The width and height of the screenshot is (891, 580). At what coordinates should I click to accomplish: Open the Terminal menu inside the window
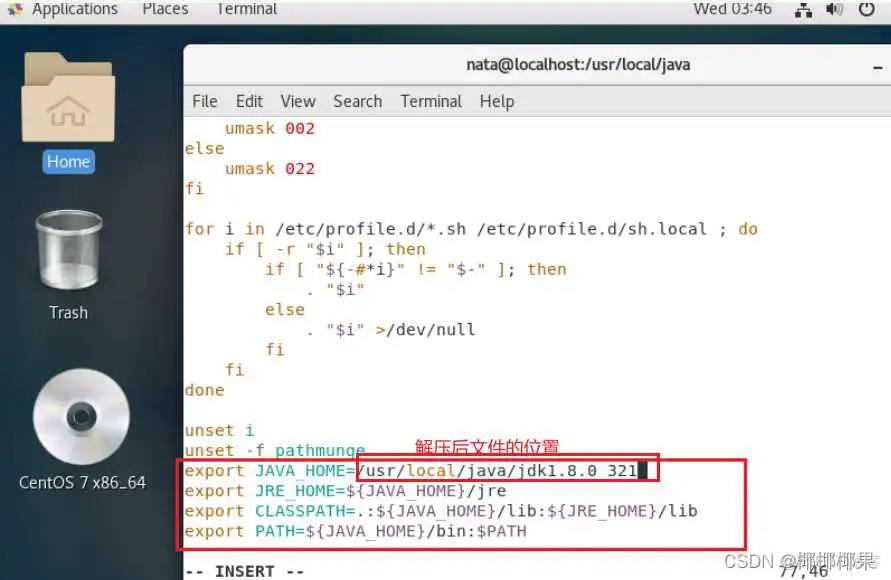[x=430, y=101]
